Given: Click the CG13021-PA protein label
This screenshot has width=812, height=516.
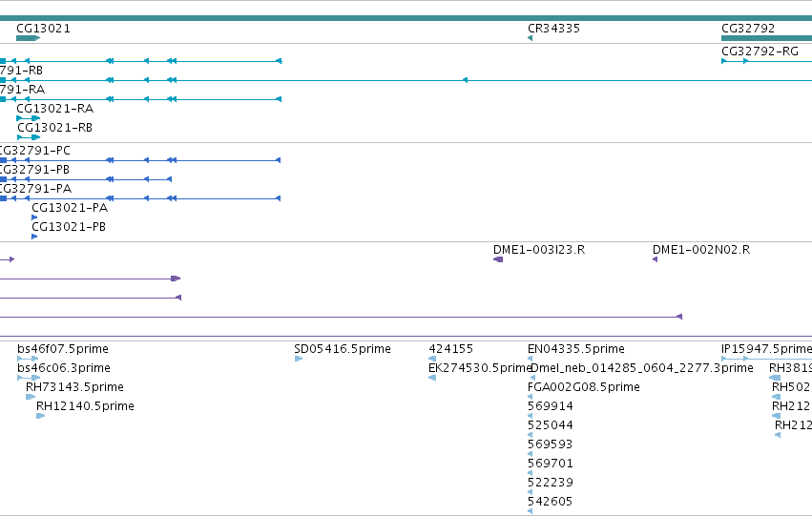Looking at the screenshot, I should [x=70, y=208].
